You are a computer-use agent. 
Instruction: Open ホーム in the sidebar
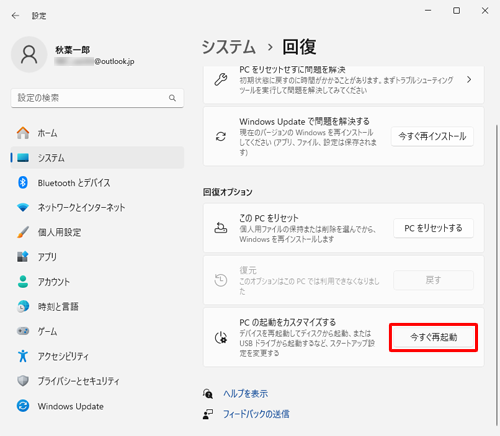click(97, 133)
